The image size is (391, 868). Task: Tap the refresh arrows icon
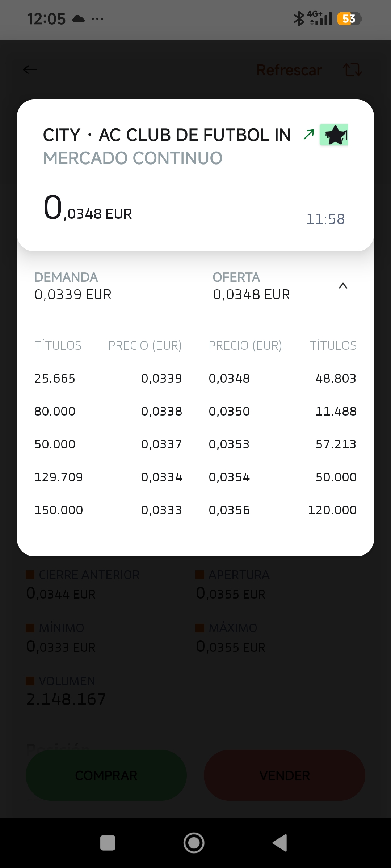[x=352, y=69]
